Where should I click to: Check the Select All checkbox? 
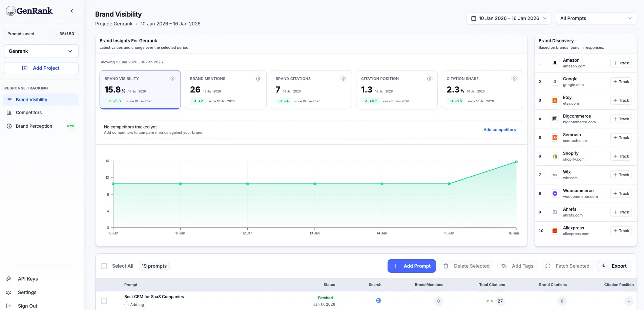tap(104, 266)
